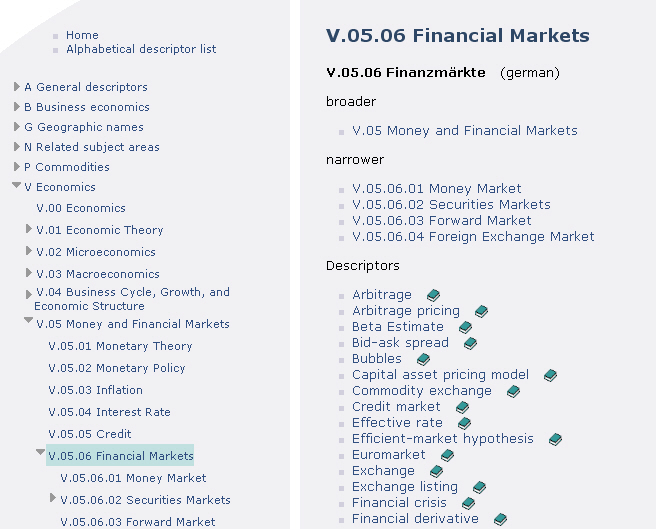The width and height of the screenshot is (656, 529).
Task: Click the book icon beside Commodity exchange
Action: [x=513, y=391]
